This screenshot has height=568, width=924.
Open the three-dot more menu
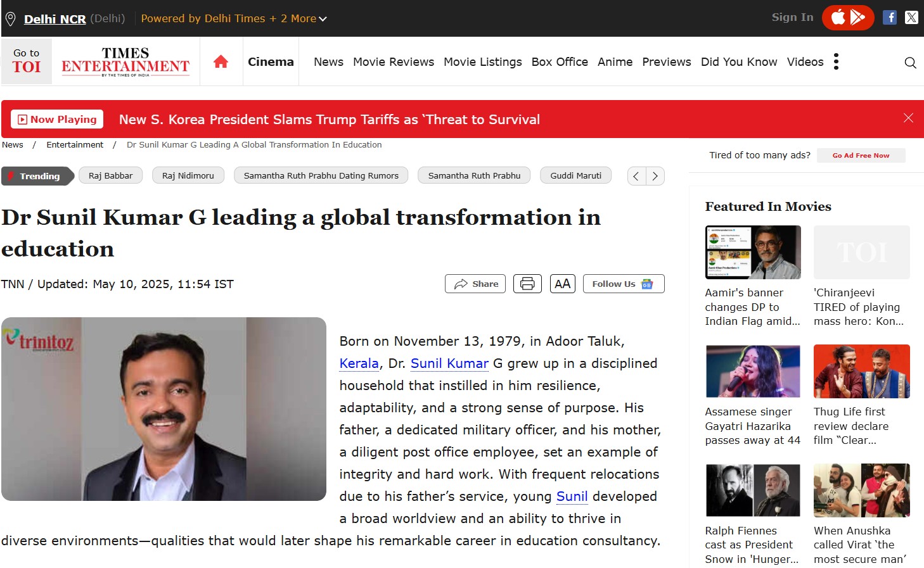point(836,61)
